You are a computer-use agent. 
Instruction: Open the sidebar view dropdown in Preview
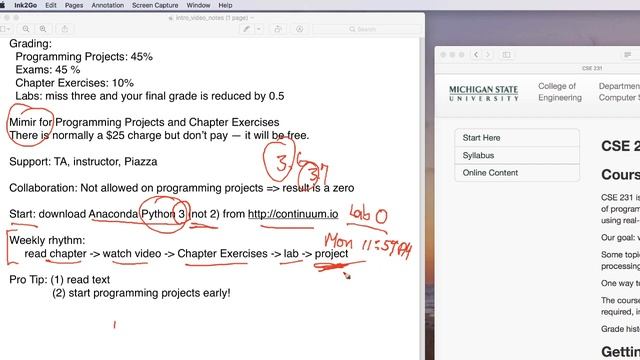point(5,29)
